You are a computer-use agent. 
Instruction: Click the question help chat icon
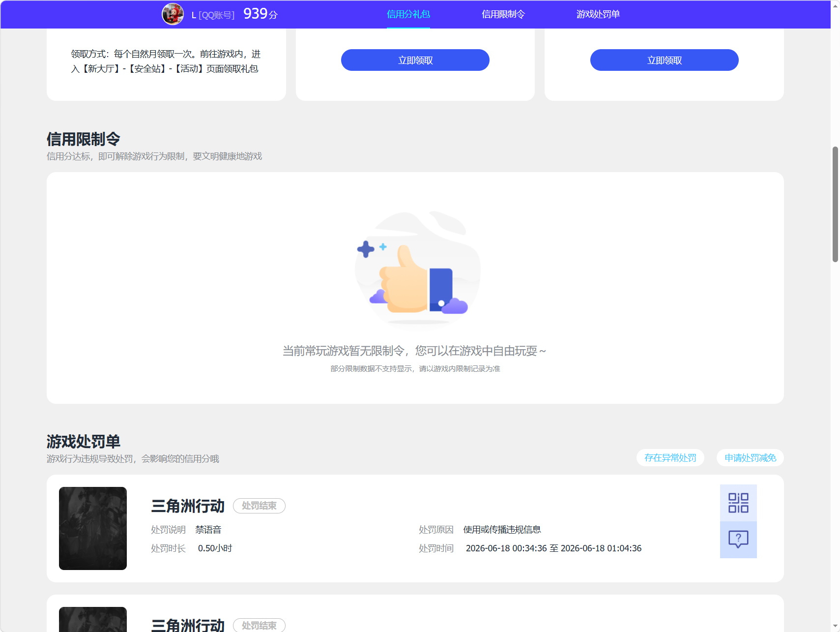coord(738,540)
